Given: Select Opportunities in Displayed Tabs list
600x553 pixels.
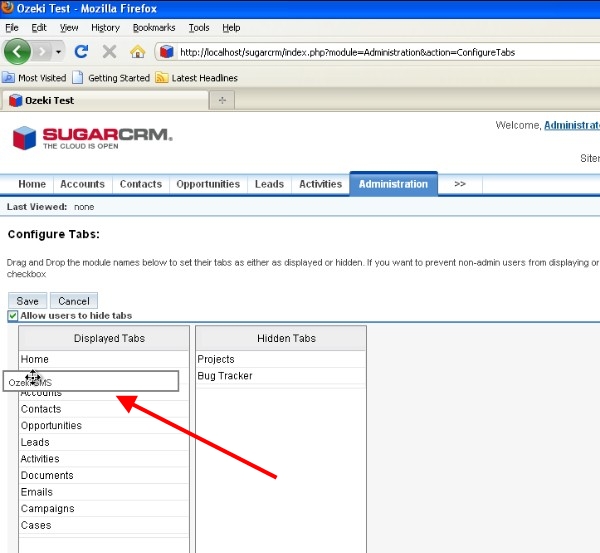Looking at the screenshot, I should tap(104, 426).
